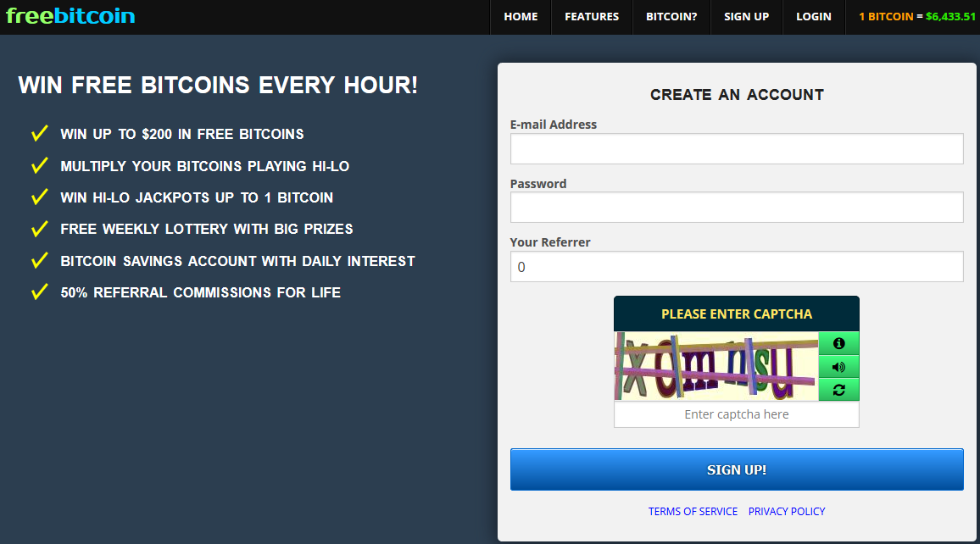Click the E-mail Address label
Image resolution: width=980 pixels, height=544 pixels.
click(553, 125)
